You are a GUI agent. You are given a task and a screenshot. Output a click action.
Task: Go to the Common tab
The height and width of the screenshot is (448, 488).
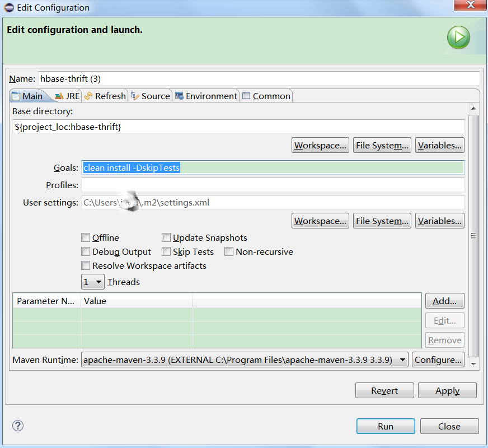pos(266,96)
